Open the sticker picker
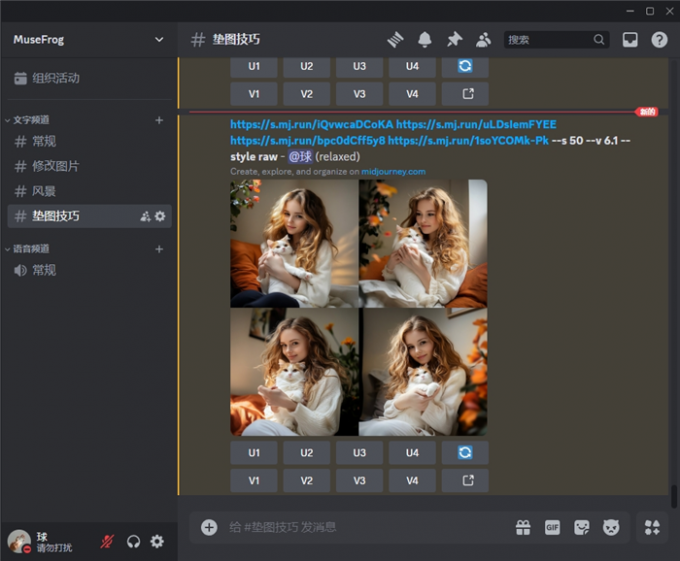The width and height of the screenshot is (680, 561). (x=582, y=528)
